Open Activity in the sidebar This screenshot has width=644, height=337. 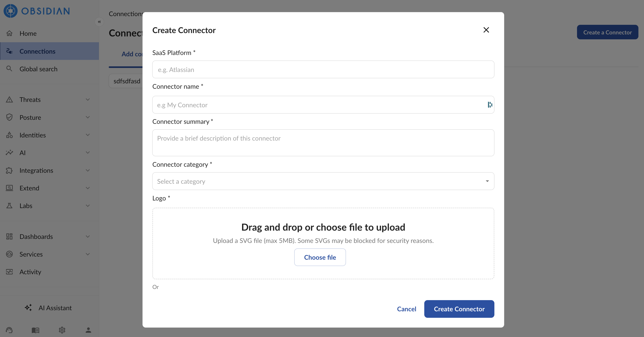(x=30, y=272)
